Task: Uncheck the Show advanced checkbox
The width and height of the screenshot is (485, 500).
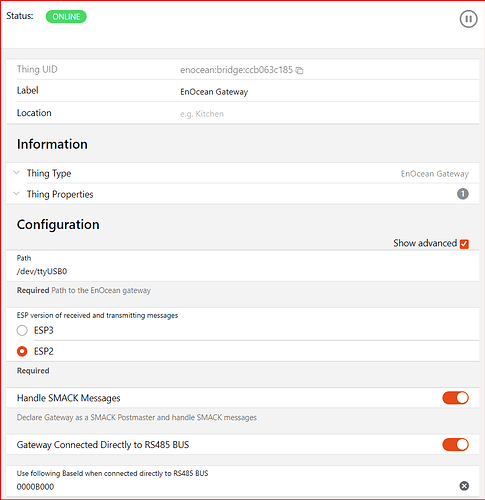Action: (x=464, y=244)
